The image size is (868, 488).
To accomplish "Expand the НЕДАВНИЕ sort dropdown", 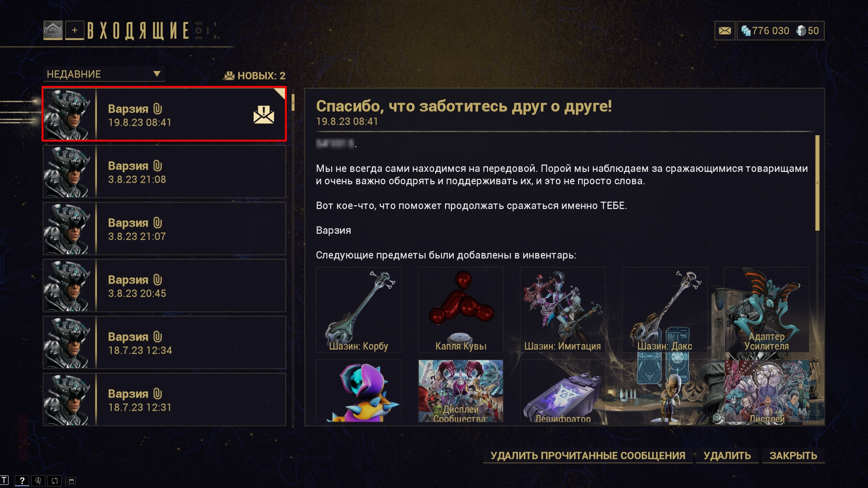I will pos(104,74).
